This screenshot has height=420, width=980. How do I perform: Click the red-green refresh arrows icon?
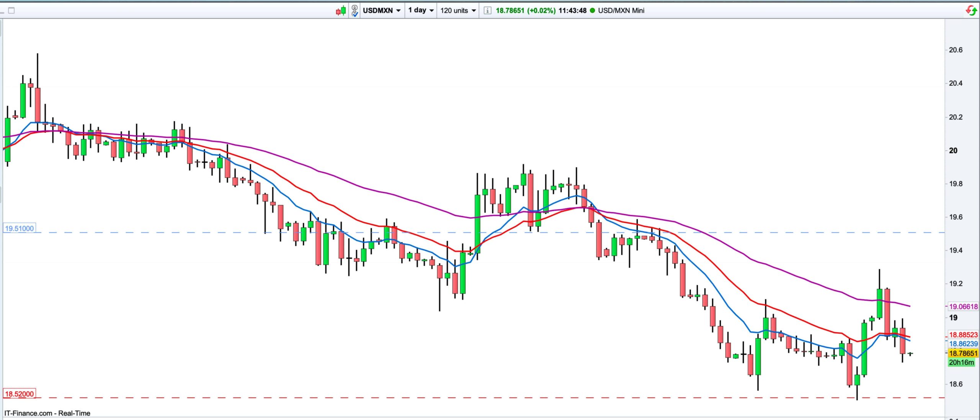click(971, 10)
